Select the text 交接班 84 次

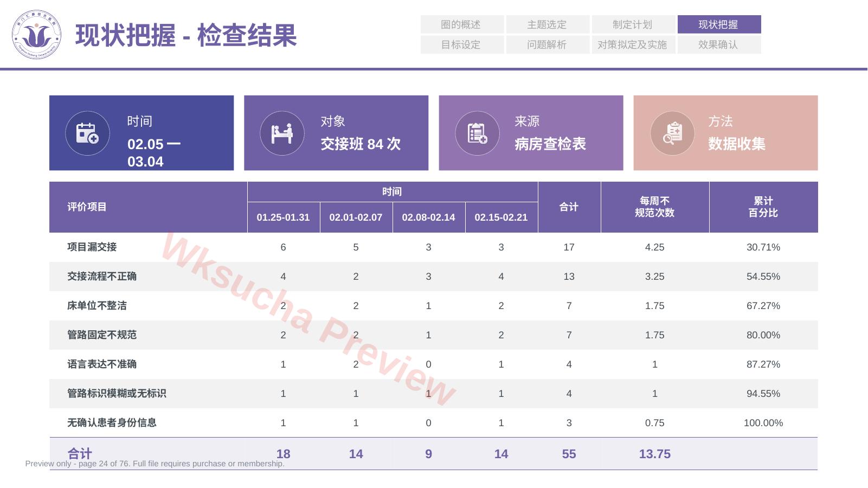click(x=361, y=144)
